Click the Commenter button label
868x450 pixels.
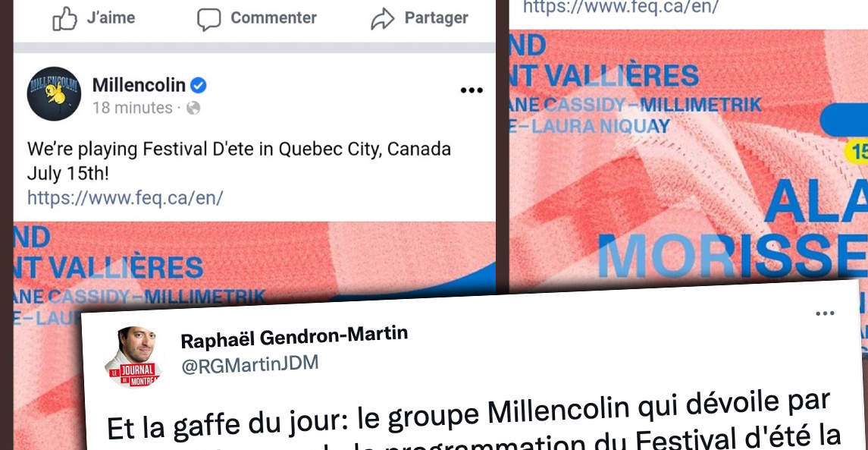274,17
